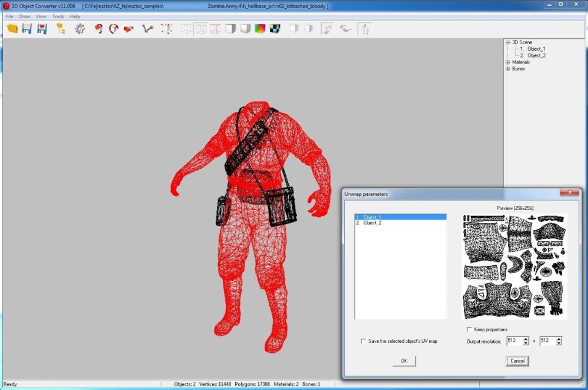Collapse the 3D Scene tree node
The height and width of the screenshot is (390, 588).
point(507,42)
